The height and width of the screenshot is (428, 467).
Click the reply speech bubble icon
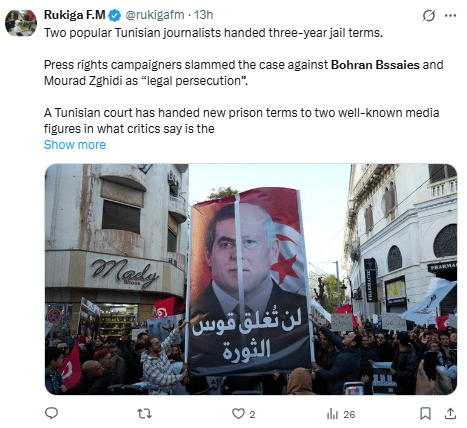(x=51, y=413)
